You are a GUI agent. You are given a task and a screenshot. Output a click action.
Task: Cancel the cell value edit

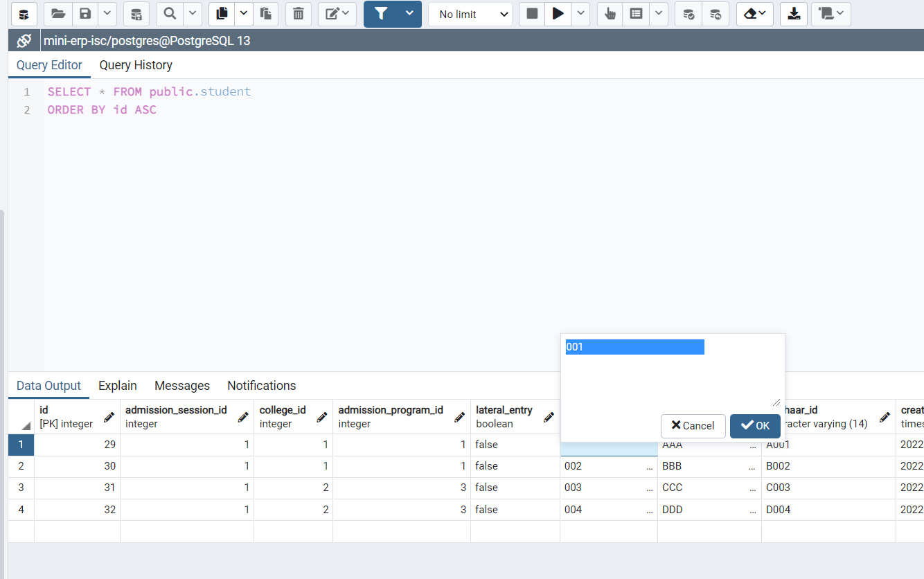[x=693, y=426]
